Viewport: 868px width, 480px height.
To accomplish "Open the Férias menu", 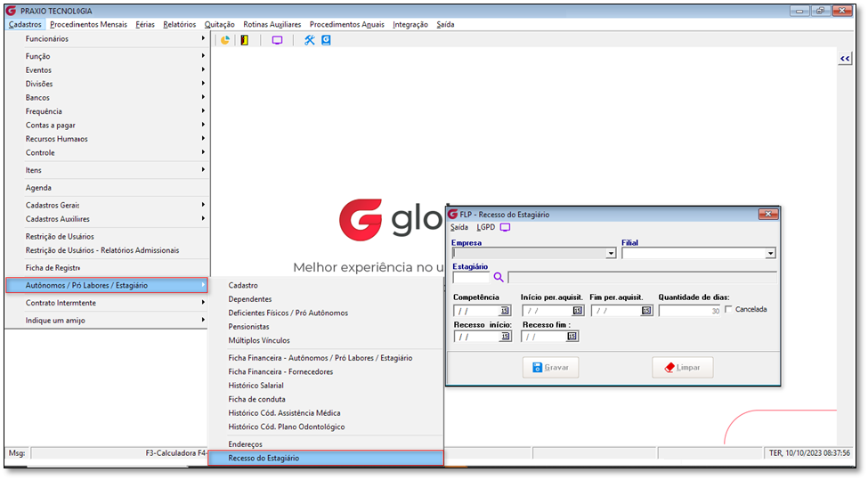I will tap(145, 24).
